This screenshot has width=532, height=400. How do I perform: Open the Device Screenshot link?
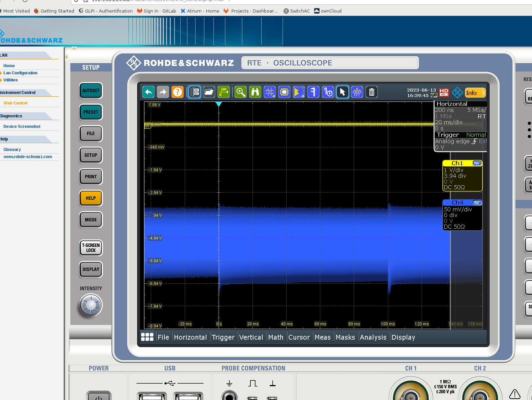(x=22, y=127)
